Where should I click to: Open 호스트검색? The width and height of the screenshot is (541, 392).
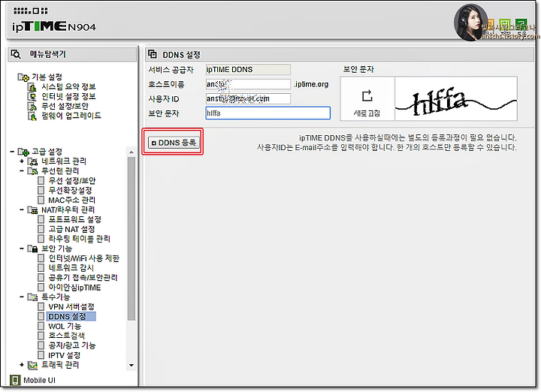pyautogui.click(x=66, y=336)
